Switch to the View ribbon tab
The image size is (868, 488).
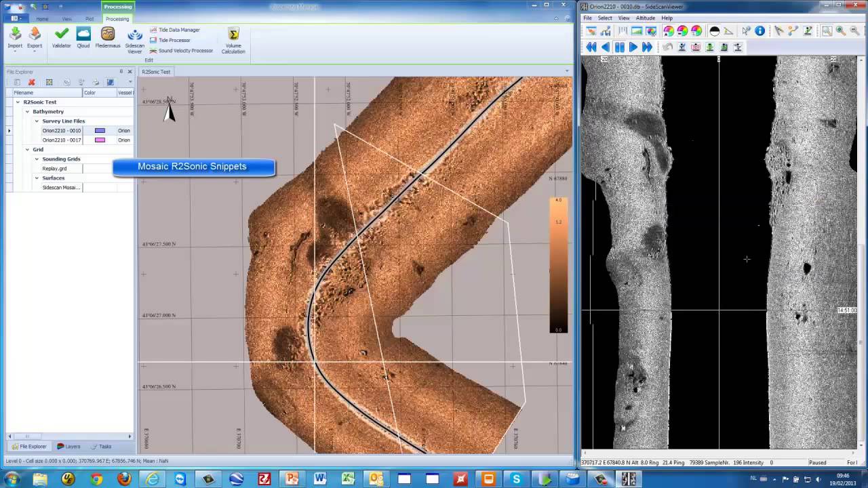[x=66, y=19]
